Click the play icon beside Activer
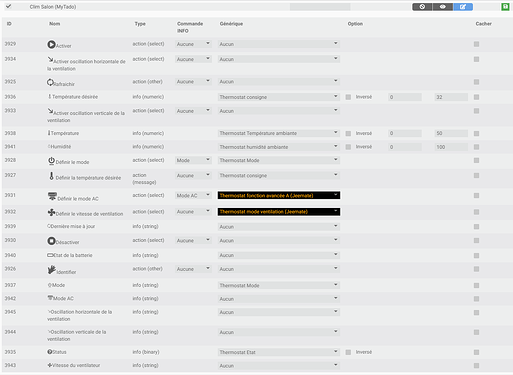Screen dimensions: 513x375 pos(51,44)
